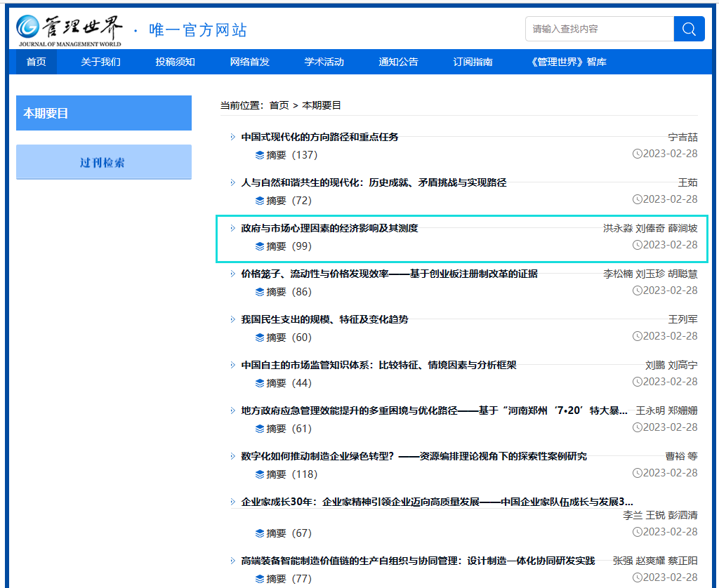Click arrow icon before 我国民生支出 article
The width and height of the screenshot is (719, 588).
click(x=233, y=319)
